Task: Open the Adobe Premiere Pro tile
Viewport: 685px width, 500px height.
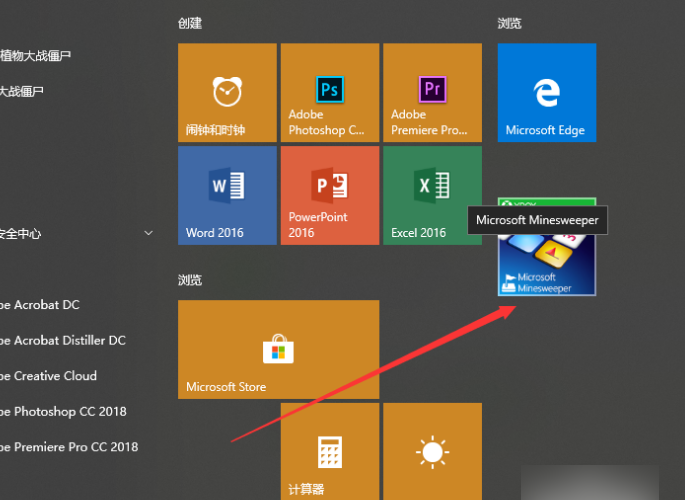Action: [x=432, y=92]
